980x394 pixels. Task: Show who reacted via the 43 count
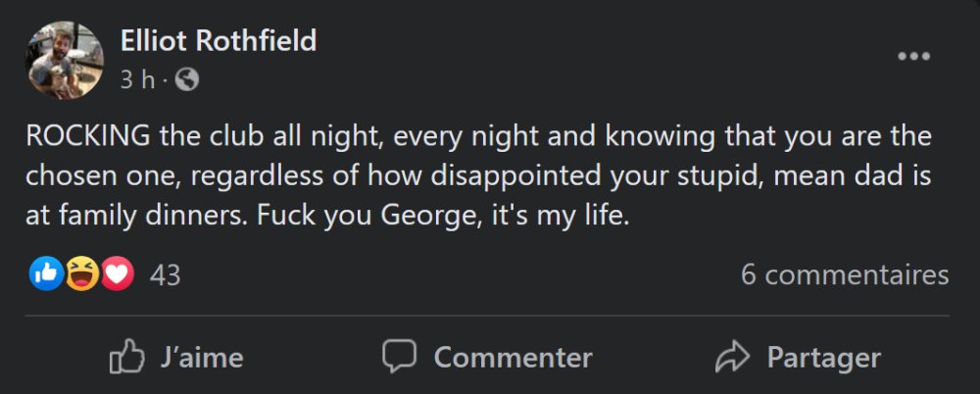point(165,275)
